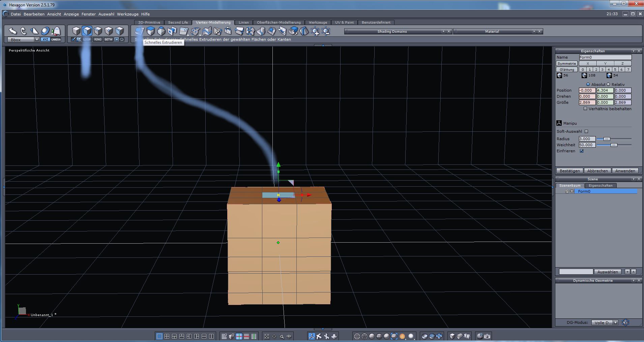Click the magnifier zoom-region icon
The width and height of the screenshot is (644, 342).
(282, 336)
